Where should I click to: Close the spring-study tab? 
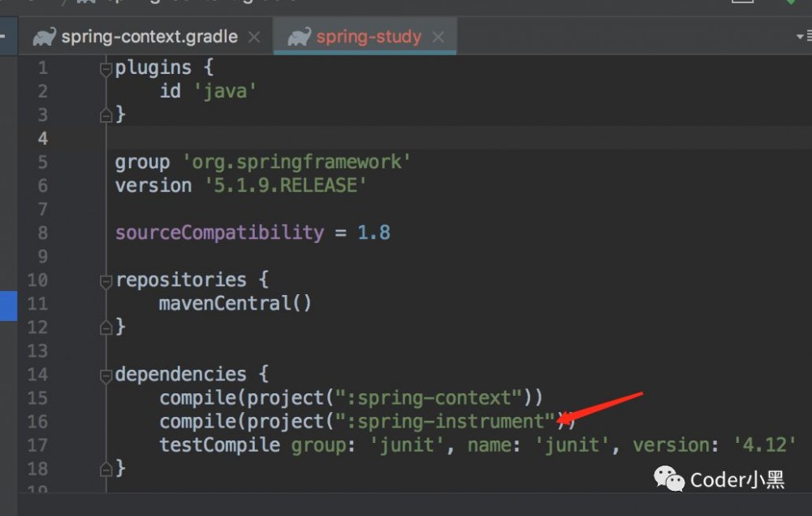click(x=438, y=37)
